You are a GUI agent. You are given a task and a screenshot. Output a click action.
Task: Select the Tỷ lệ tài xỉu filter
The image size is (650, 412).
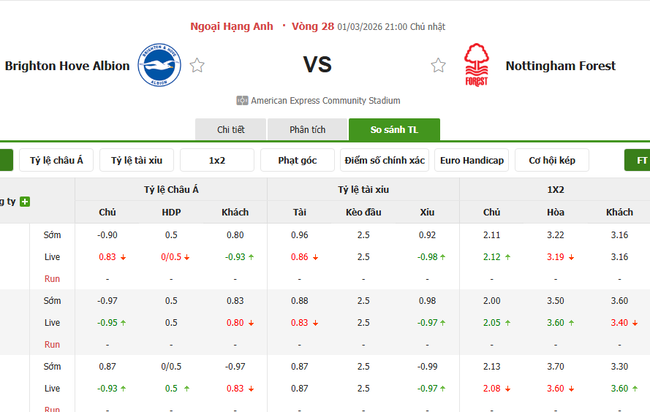pyautogui.click(x=137, y=160)
